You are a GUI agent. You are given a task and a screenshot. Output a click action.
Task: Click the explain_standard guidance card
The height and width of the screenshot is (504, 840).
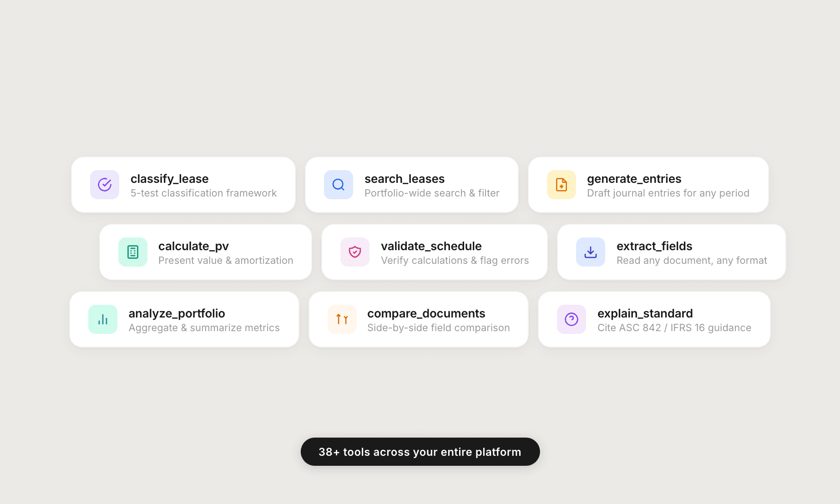(x=654, y=319)
